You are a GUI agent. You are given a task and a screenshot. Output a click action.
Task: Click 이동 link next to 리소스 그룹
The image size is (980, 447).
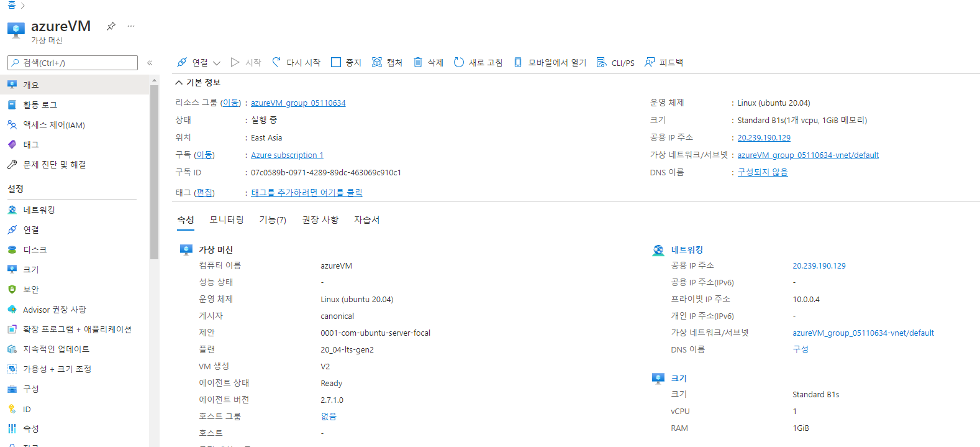[x=231, y=103]
